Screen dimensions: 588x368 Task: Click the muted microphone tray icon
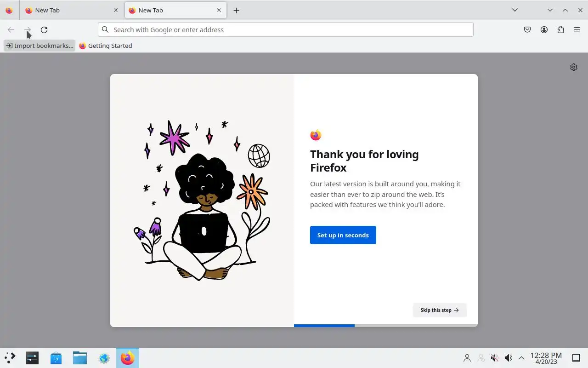pyautogui.click(x=495, y=358)
